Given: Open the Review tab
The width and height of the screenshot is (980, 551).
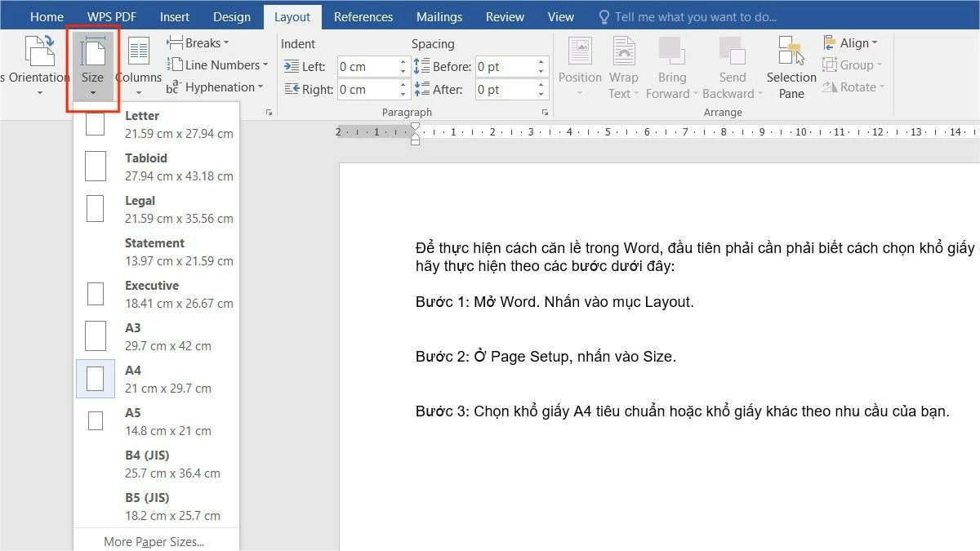Looking at the screenshot, I should click(x=505, y=16).
